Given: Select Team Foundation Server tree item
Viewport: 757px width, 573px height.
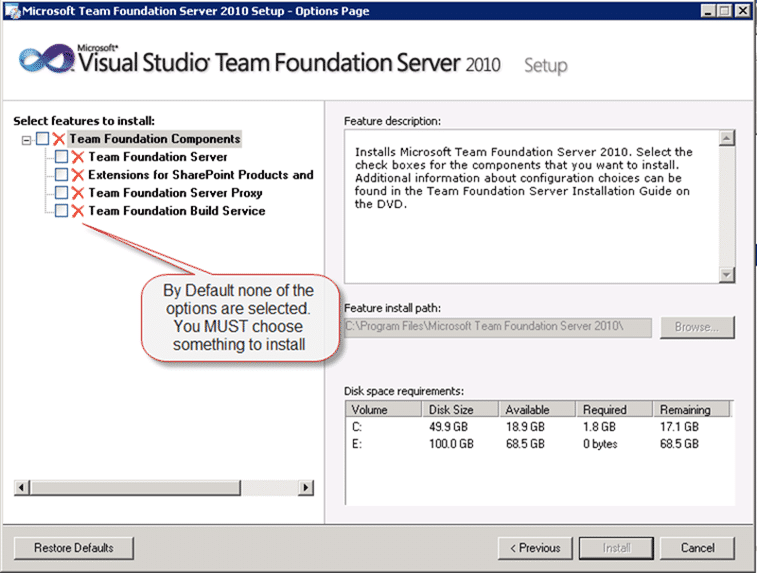Looking at the screenshot, I should tap(157, 157).
